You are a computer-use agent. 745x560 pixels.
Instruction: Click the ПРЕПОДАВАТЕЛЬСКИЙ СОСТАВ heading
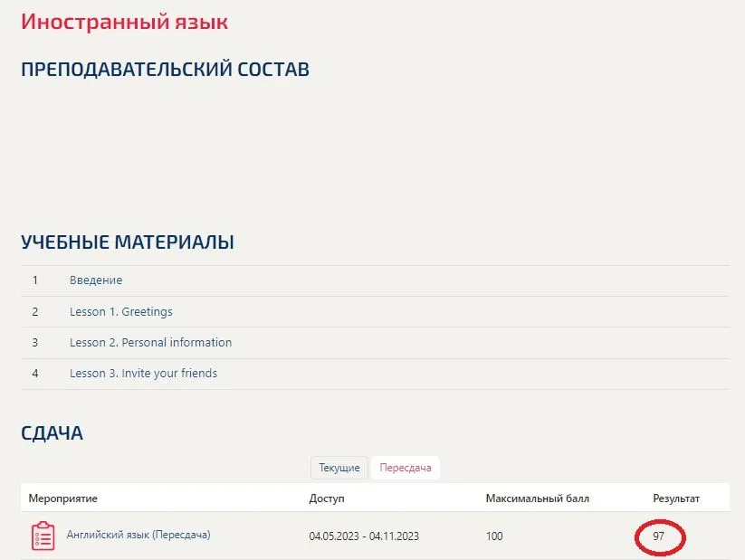[x=165, y=70]
